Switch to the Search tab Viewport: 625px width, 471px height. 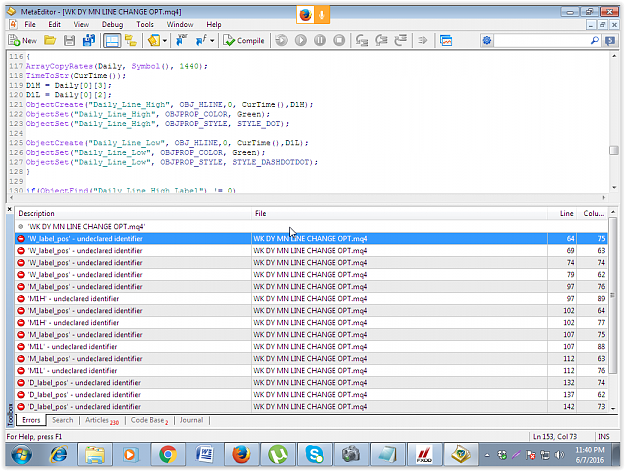point(63,420)
